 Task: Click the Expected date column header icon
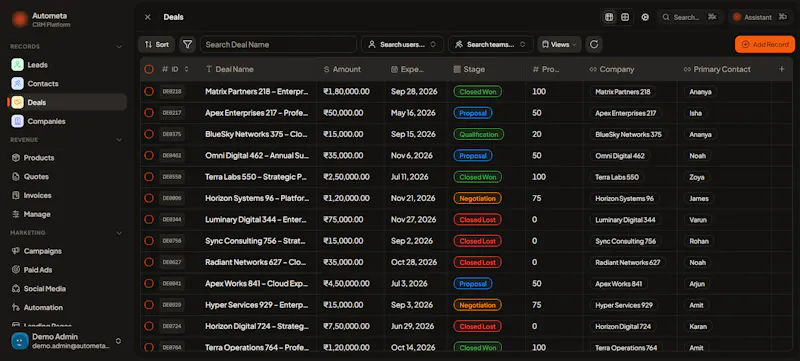(x=394, y=69)
